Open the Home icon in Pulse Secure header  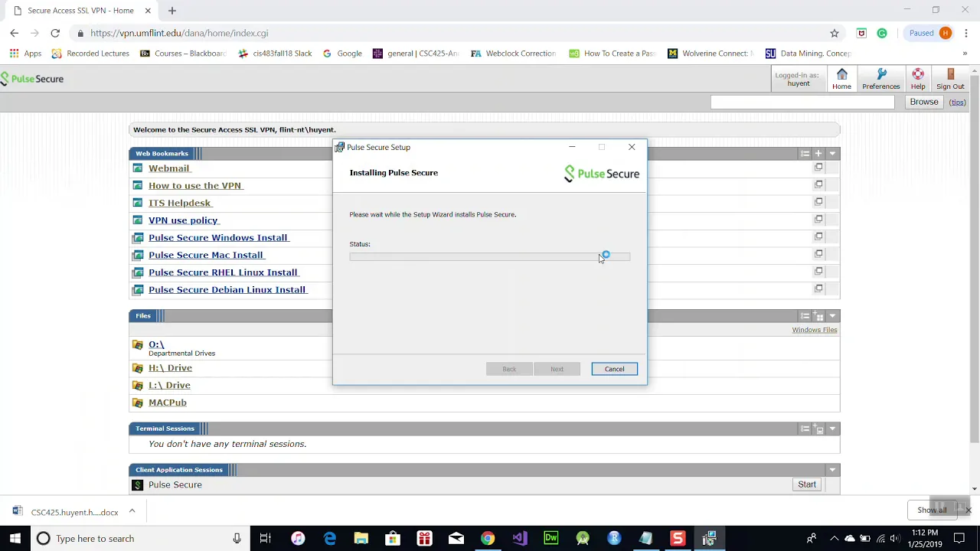(841, 79)
